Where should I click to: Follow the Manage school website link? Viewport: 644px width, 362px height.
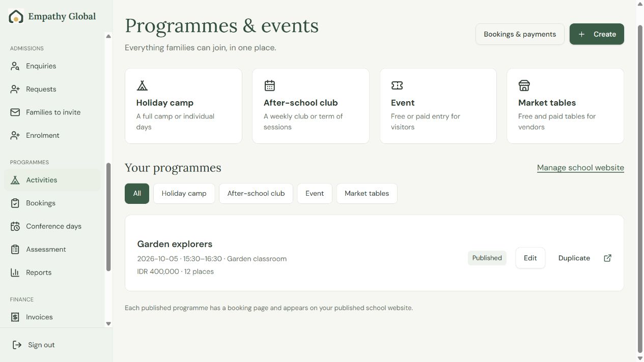click(580, 168)
